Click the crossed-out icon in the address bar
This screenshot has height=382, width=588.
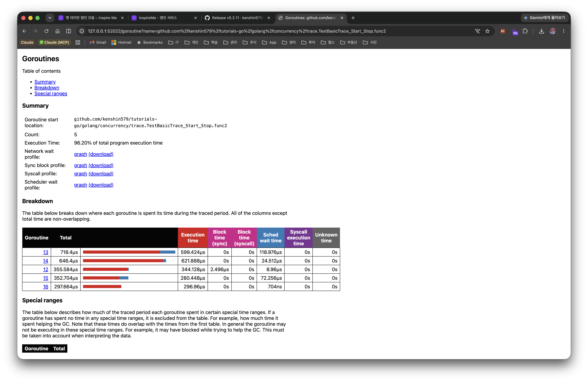(x=477, y=31)
